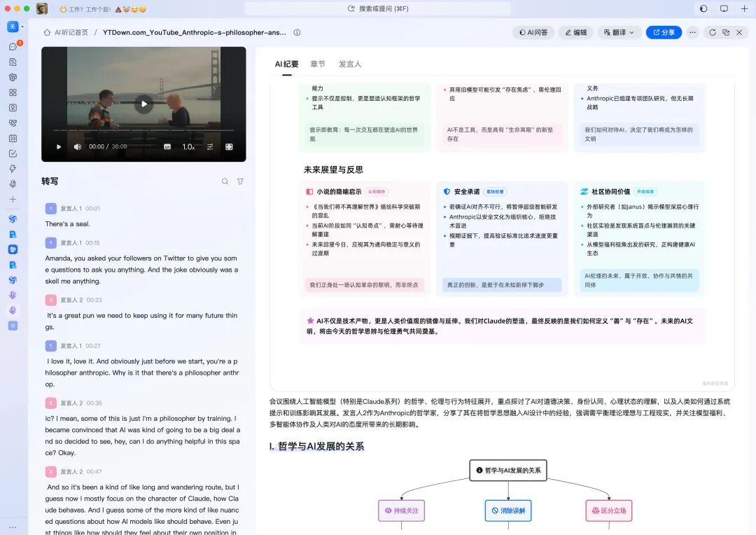Screen dimensions: 756x535
Task: Open the four-squares apps grid icon
Action: point(13,92)
